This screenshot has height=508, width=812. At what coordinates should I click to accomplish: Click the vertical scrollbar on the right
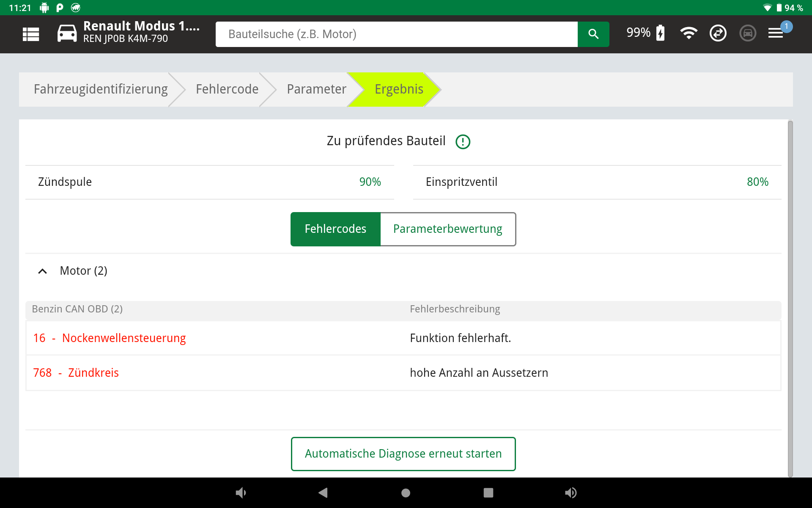tap(790, 296)
